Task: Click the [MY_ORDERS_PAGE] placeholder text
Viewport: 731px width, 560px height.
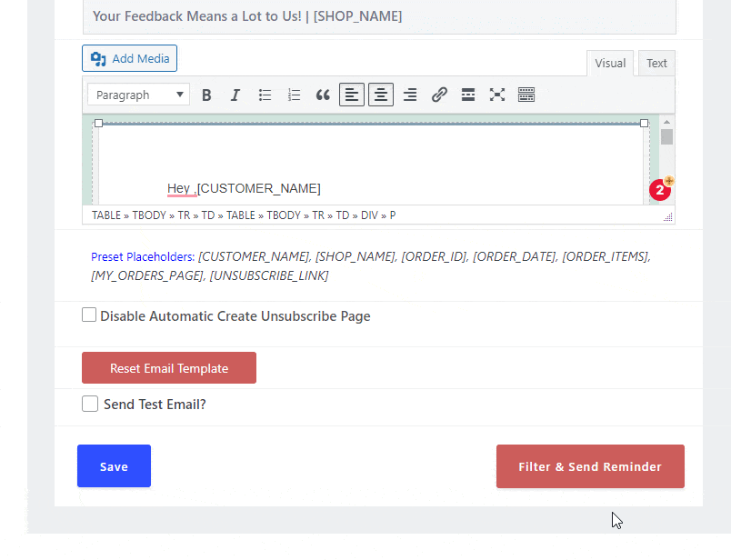Action: pyautogui.click(x=148, y=276)
